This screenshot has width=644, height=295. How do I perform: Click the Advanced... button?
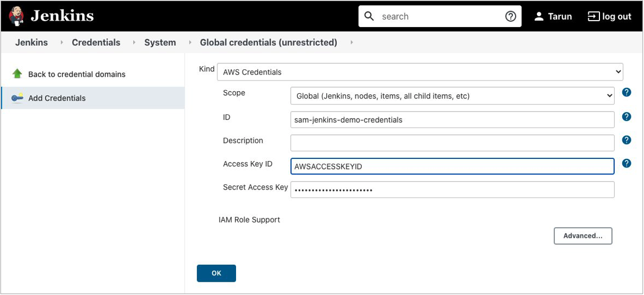click(x=583, y=236)
